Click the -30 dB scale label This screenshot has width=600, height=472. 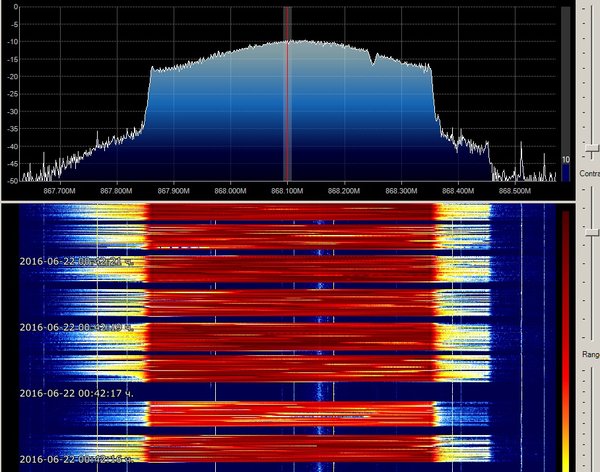pos(12,111)
